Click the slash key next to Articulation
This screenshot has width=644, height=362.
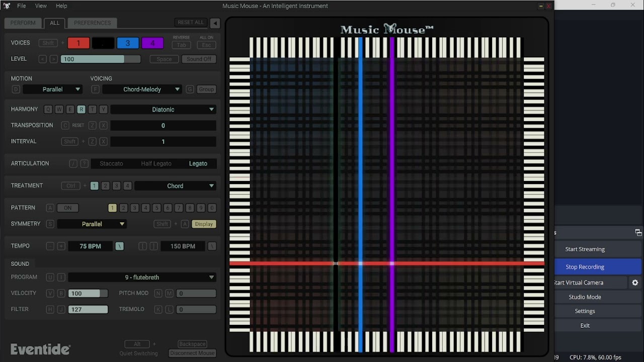73,164
